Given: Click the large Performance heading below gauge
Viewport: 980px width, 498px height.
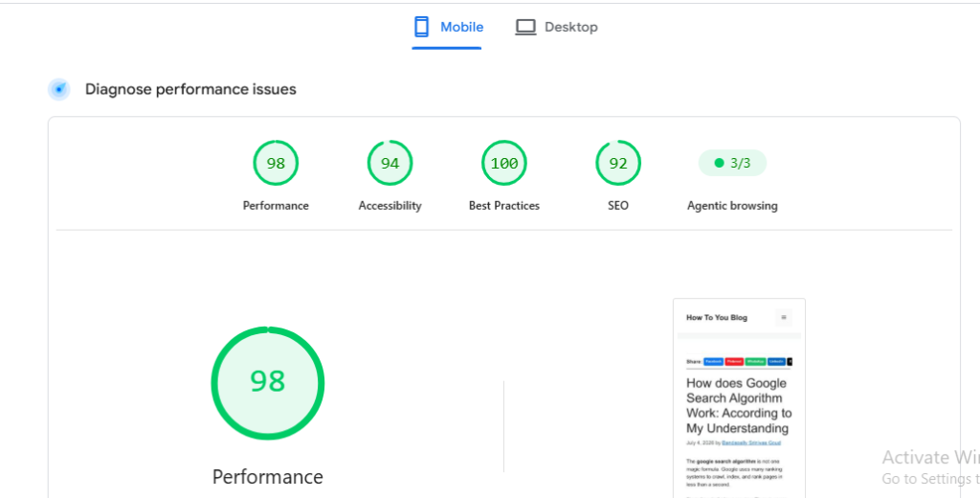Looking at the screenshot, I should [268, 477].
